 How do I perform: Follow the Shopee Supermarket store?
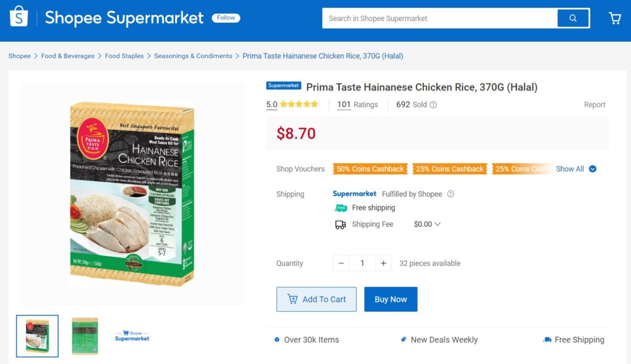click(x=226, y=18)
